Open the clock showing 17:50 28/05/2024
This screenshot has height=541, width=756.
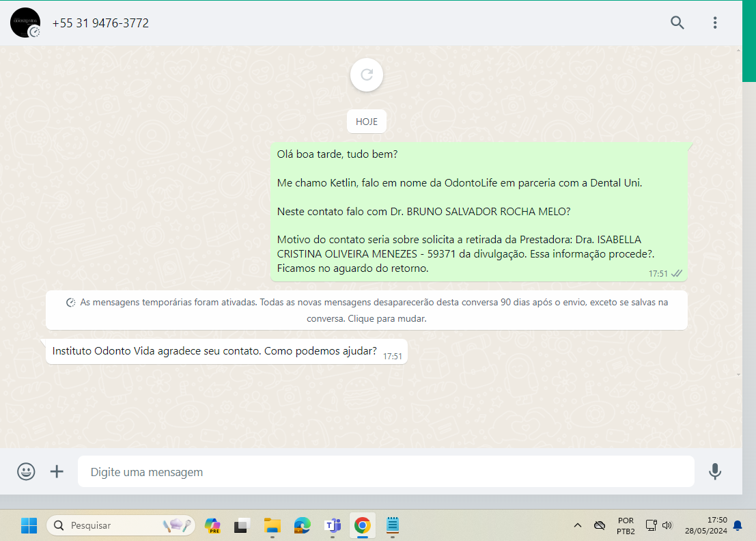[x=706, y=525]
